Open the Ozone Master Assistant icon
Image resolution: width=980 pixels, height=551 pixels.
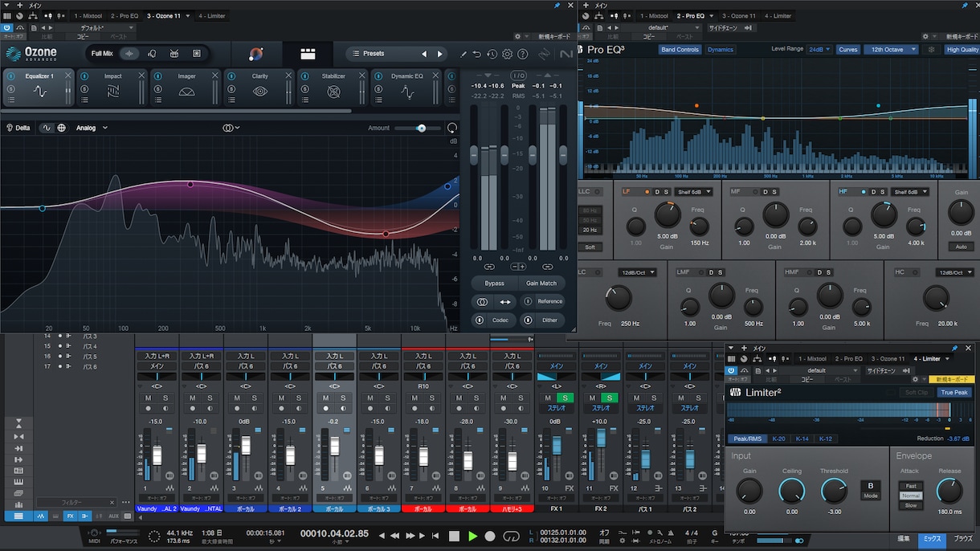click(x=256, y=54)
